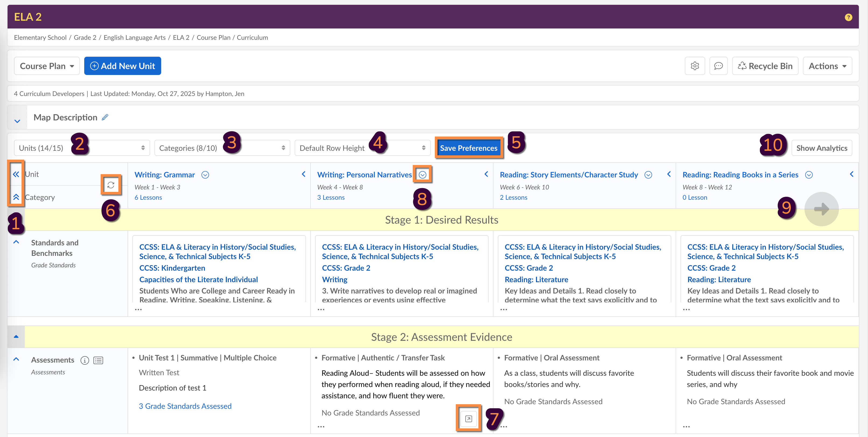Click the Save Preferences button
Screen dimensions: 868x437
click(468, 148)
